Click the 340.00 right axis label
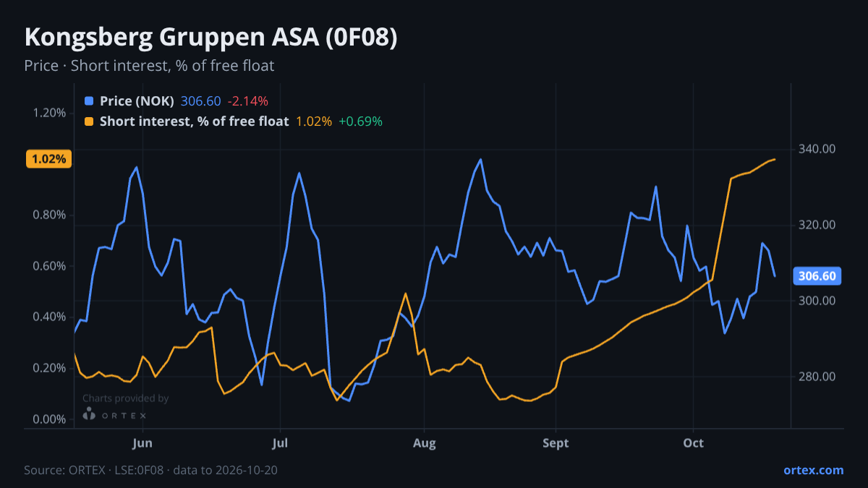The image size is (868, 488). click(817, 149)
